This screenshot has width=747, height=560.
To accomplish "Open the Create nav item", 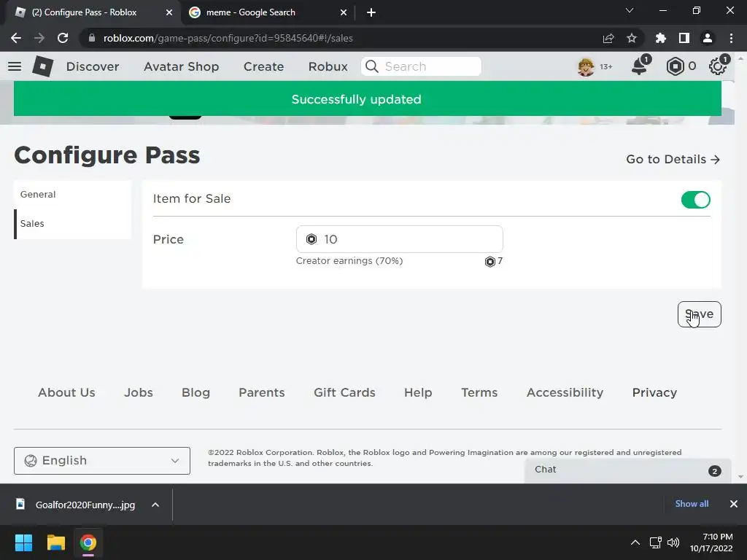I will coord(263,66).
